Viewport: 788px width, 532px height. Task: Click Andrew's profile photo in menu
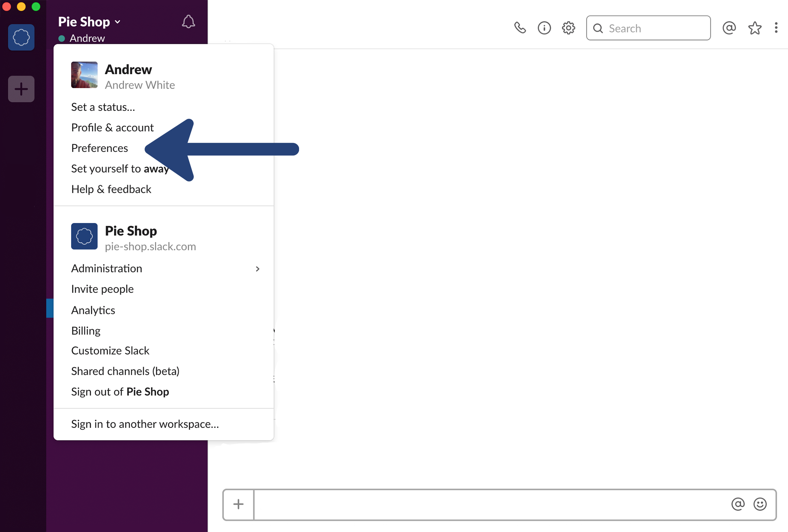84,75
